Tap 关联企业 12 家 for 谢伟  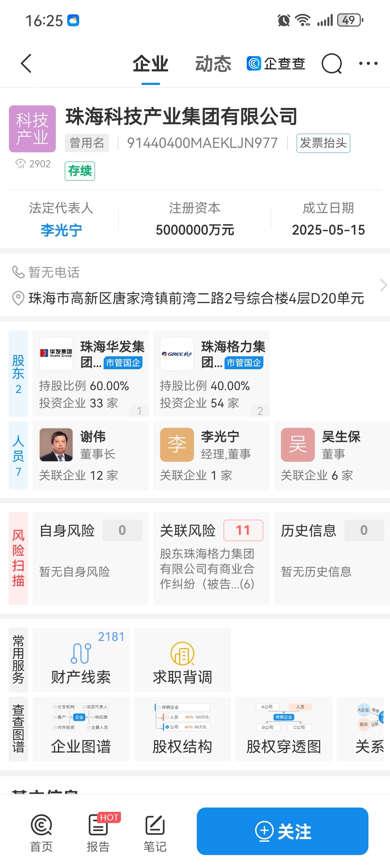pos(78,475)
